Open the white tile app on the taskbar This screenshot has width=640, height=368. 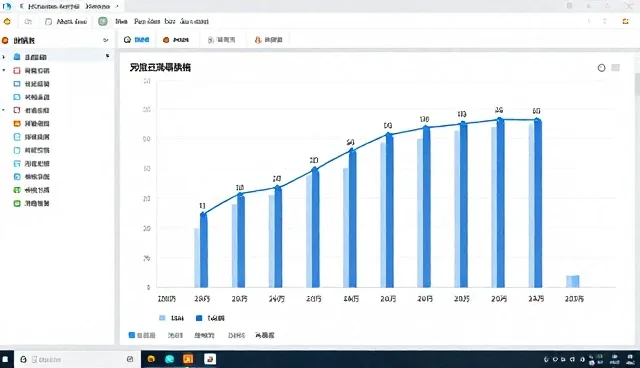210,359
